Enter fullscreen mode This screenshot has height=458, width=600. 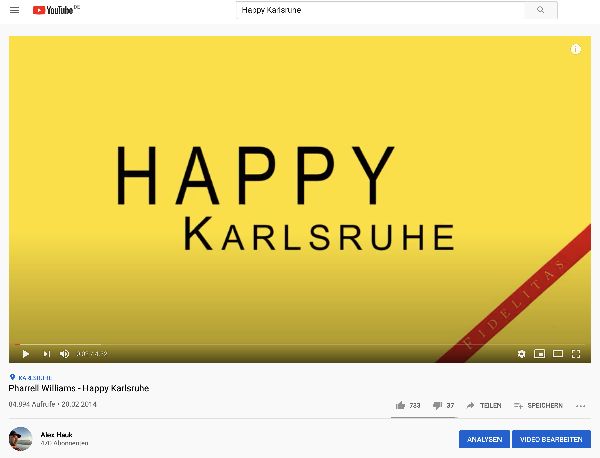pos(576,354)
